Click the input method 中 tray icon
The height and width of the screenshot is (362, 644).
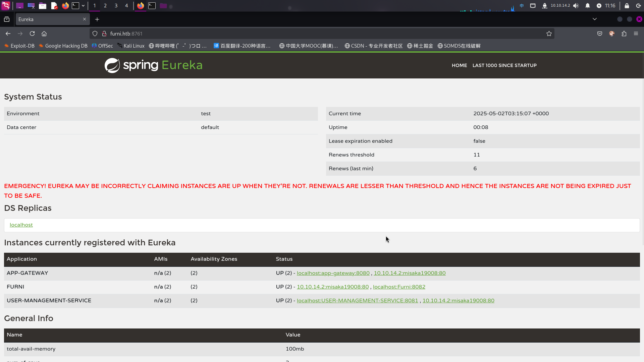pos(522,6)
